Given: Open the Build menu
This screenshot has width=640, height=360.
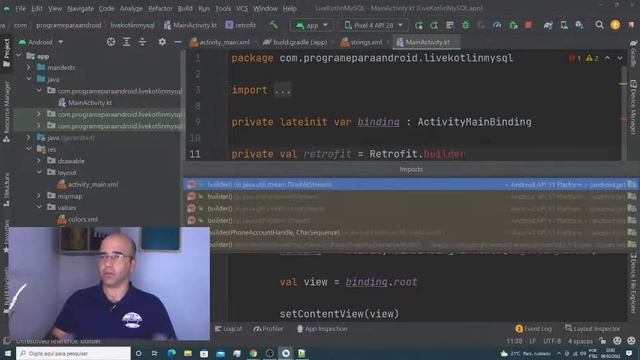Looking at the screenshot, I should (x=185, y=8).
